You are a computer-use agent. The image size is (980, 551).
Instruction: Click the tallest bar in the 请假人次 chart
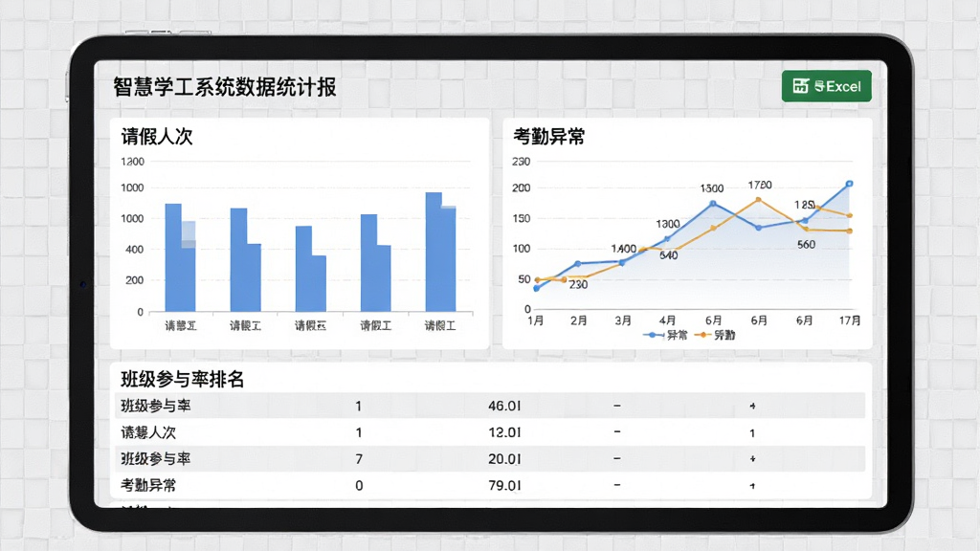[440, 252]
